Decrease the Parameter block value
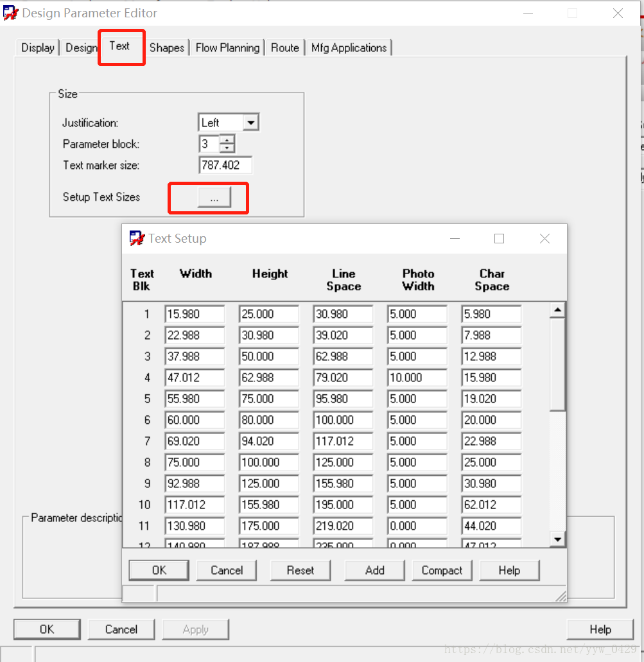Image resolution: width=644 pixels, height=662 pixels. (x=227, y=148)
